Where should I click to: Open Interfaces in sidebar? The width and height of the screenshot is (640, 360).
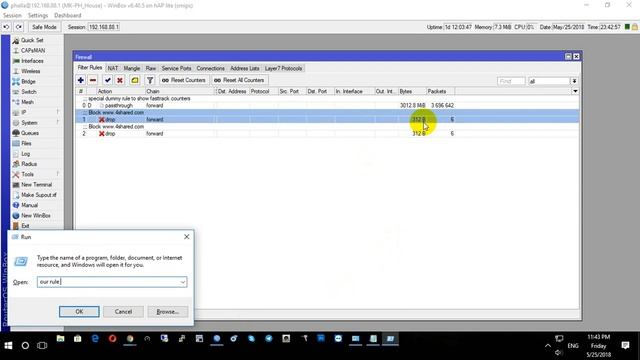[32, 61]
